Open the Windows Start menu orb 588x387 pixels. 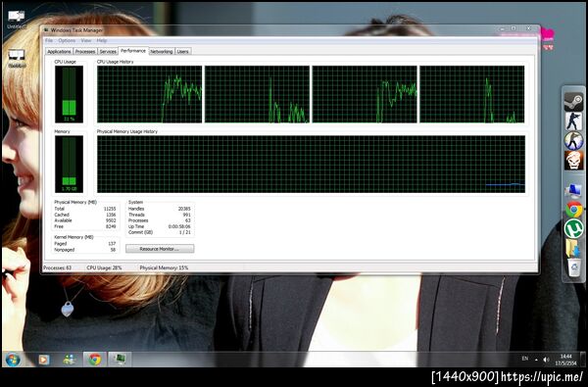pos(13,360)
